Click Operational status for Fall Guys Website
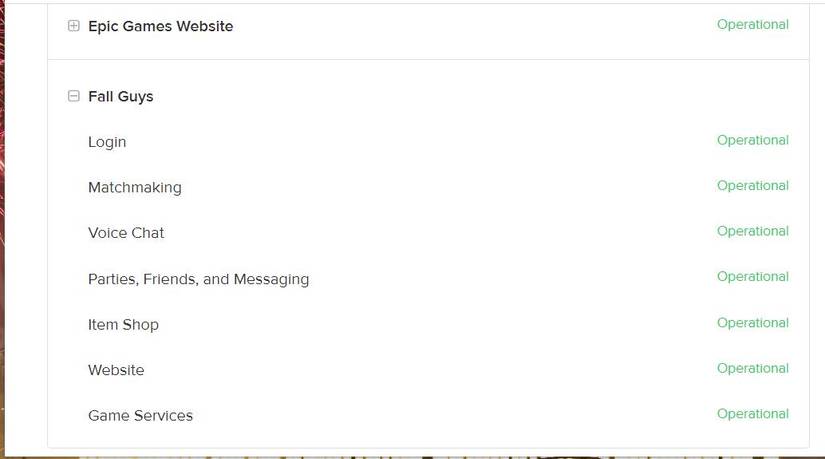Image resolution: width=825 pixels, height=459 pixels. coord(752,368)
